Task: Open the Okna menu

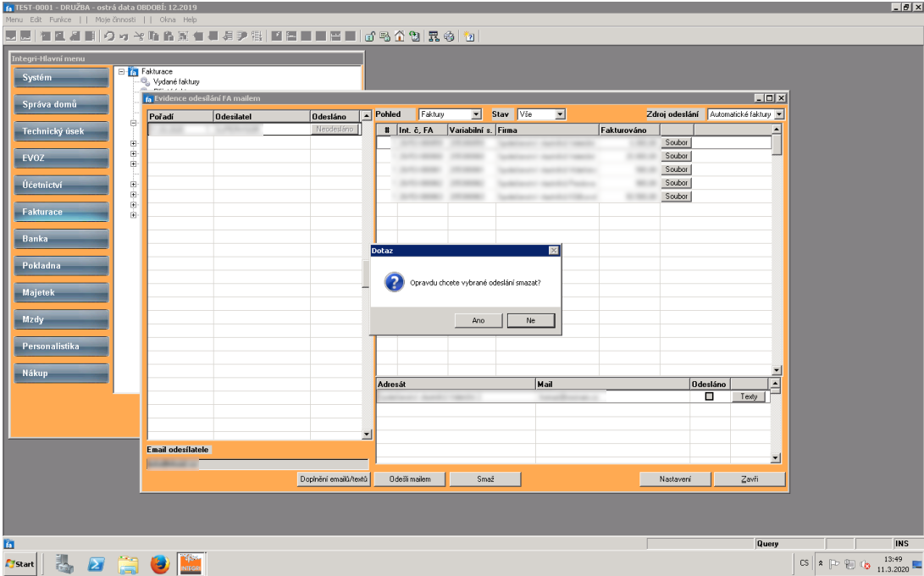Action: (x=168, y=19)
